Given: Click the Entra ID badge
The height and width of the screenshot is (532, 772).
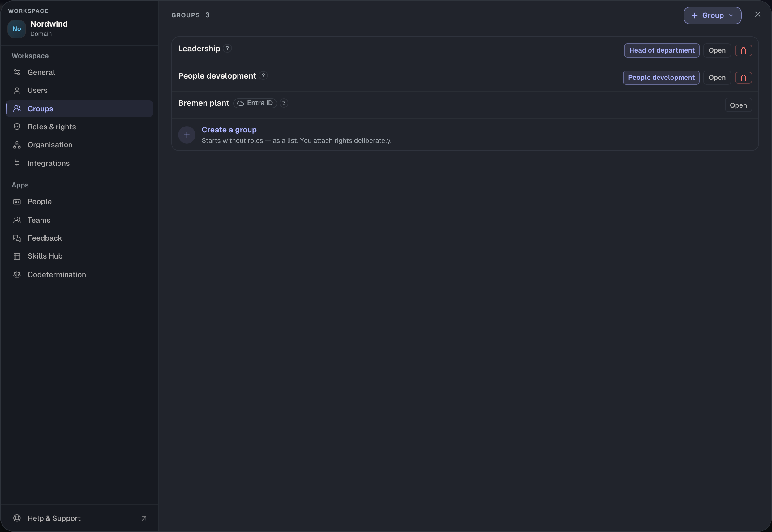Looking at the screenshot, I should [x=255, y=103].
